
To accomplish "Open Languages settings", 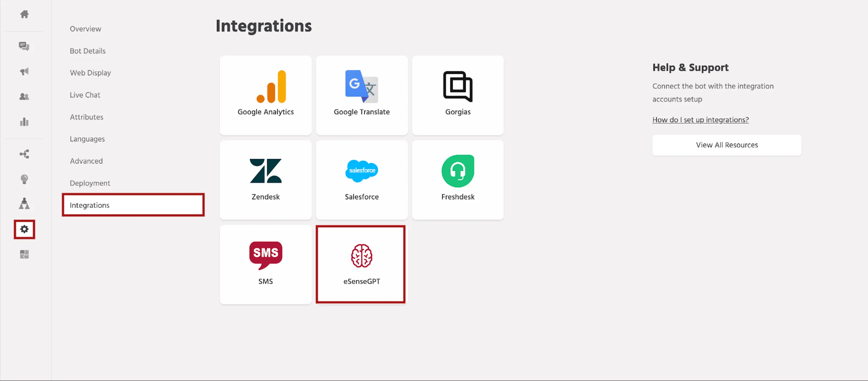I will (x=87, y=139).
